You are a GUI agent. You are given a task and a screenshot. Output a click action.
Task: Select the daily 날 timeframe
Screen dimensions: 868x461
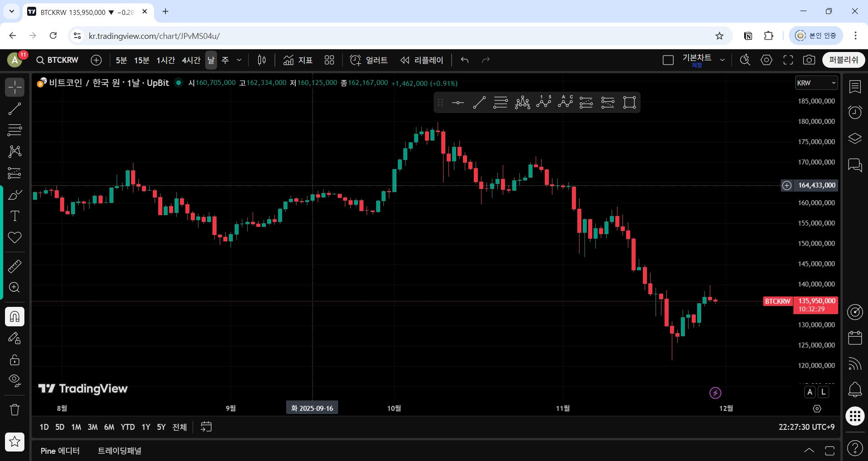click(211, 60)
